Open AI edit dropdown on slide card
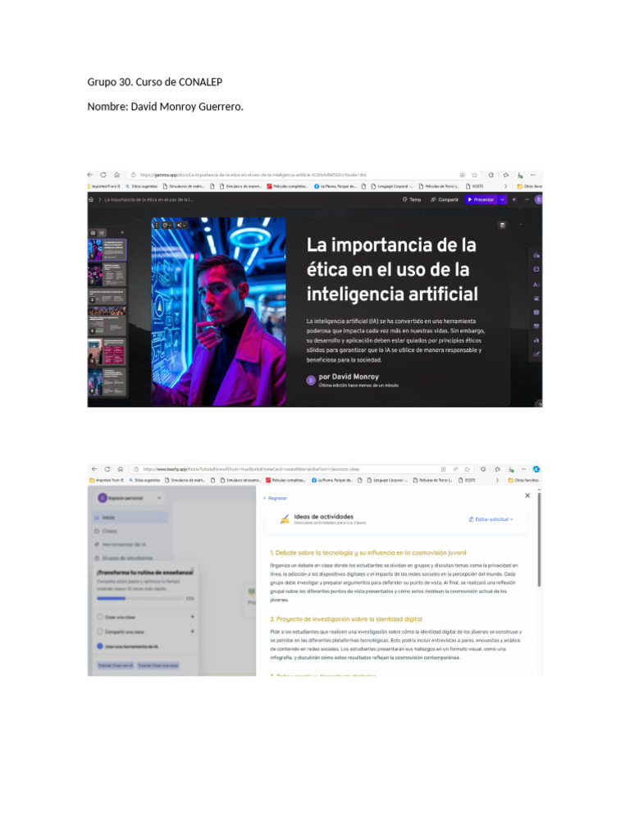The width and height of the screenshot is (630, 840). point(181,226)
